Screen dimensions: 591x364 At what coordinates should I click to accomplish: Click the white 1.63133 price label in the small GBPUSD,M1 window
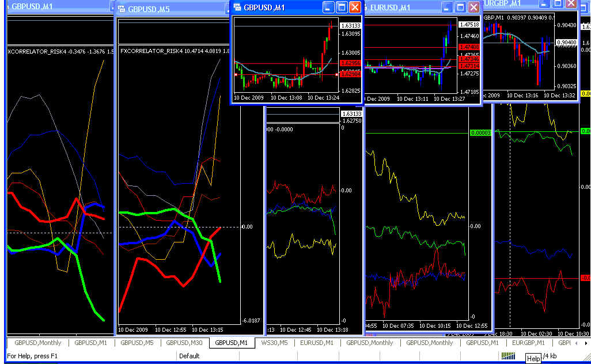point(351,25)
